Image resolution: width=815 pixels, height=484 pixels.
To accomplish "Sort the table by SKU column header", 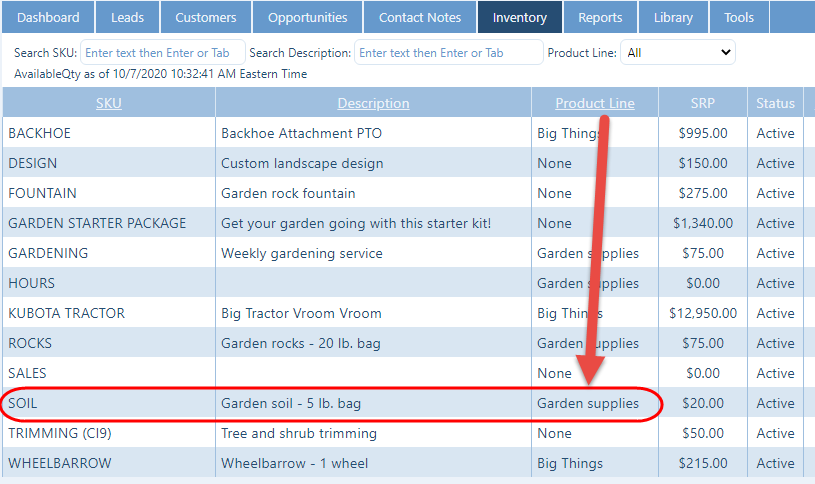I will [108, 103].
